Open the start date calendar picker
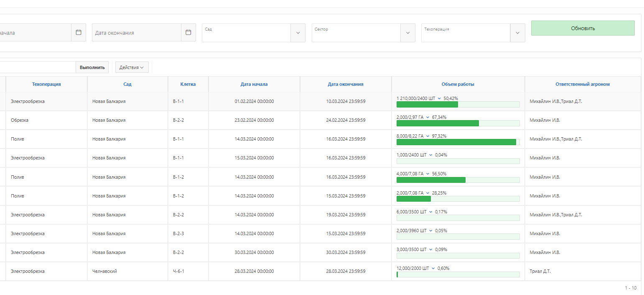The width and height of the screenshot is (644, 295). point(78,32)
